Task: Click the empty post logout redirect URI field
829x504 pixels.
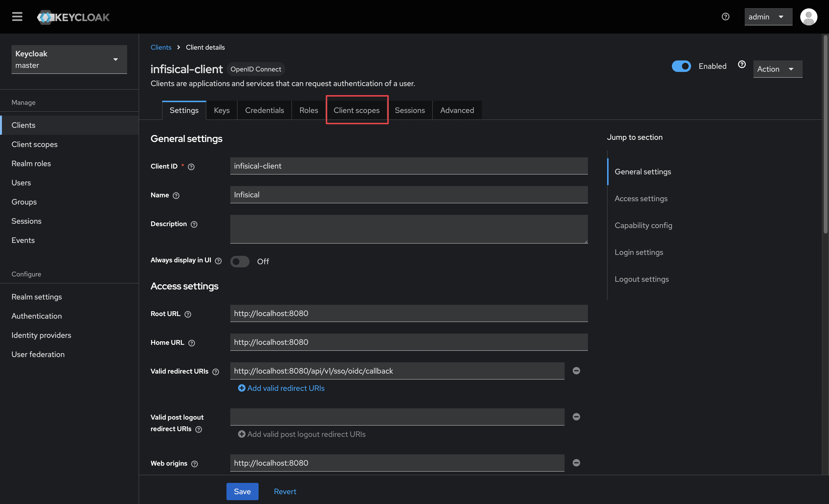Action: pyautogui.click(x=397, y=417)
